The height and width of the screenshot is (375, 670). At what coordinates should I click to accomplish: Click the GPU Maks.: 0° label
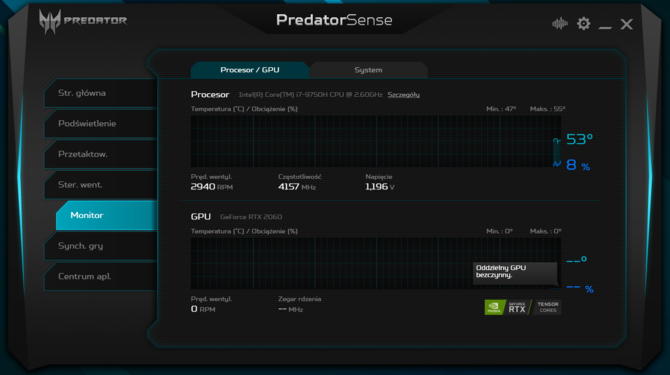(x=545, y=231)
